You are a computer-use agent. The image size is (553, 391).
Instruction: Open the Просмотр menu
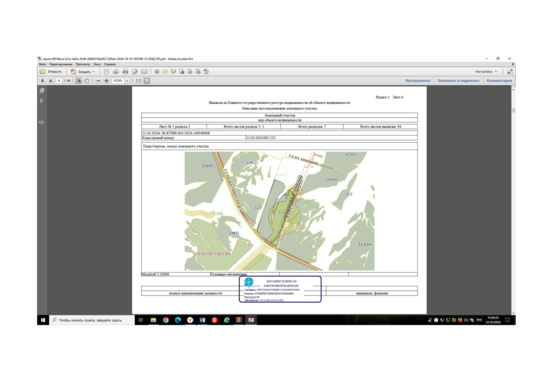pyautogui.click(x=83, y=64)
